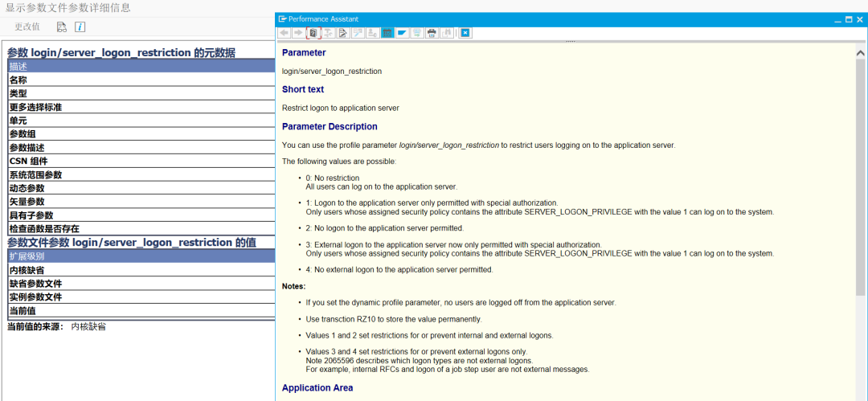The width and height of the screenshot is (868, 401).
Task: Click the blue info 'i' icon
Action: [x=80, y=27]
